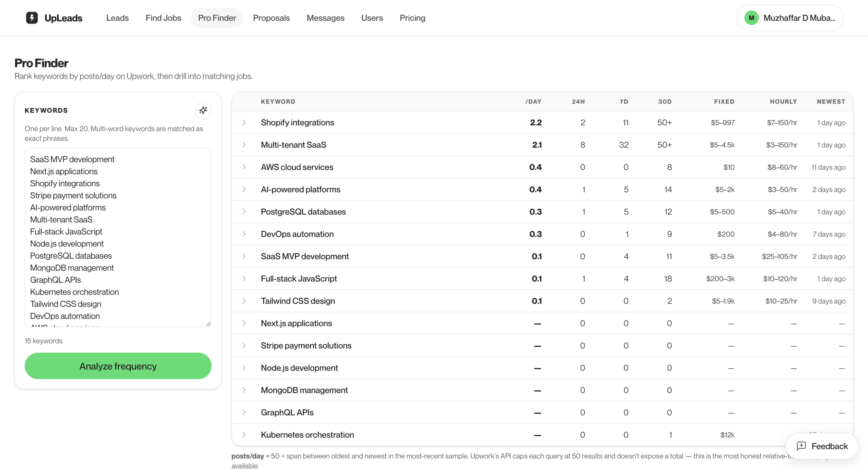Open the Messages nav tab

pyautogui.click(x=325, y=18)
